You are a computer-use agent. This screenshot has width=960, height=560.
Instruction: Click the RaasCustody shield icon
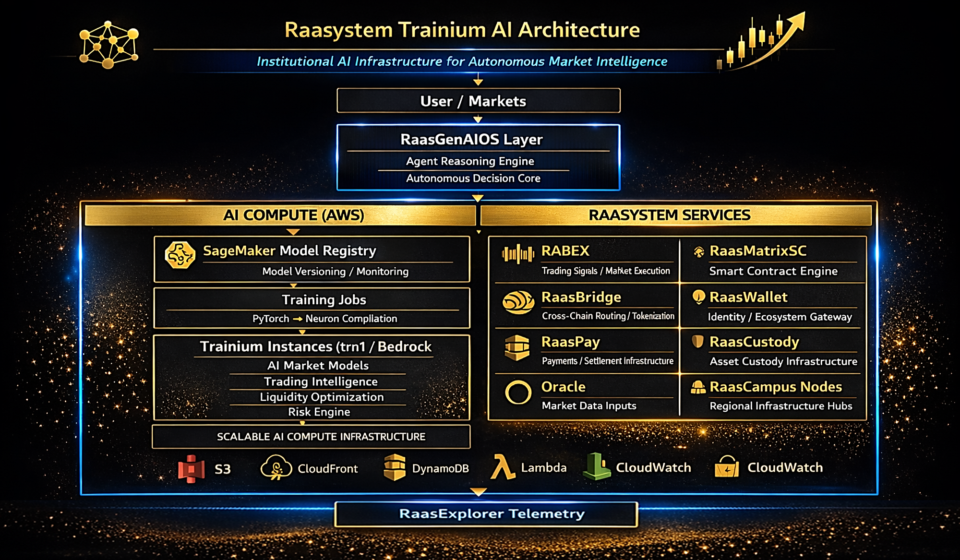tap(697, 342)
